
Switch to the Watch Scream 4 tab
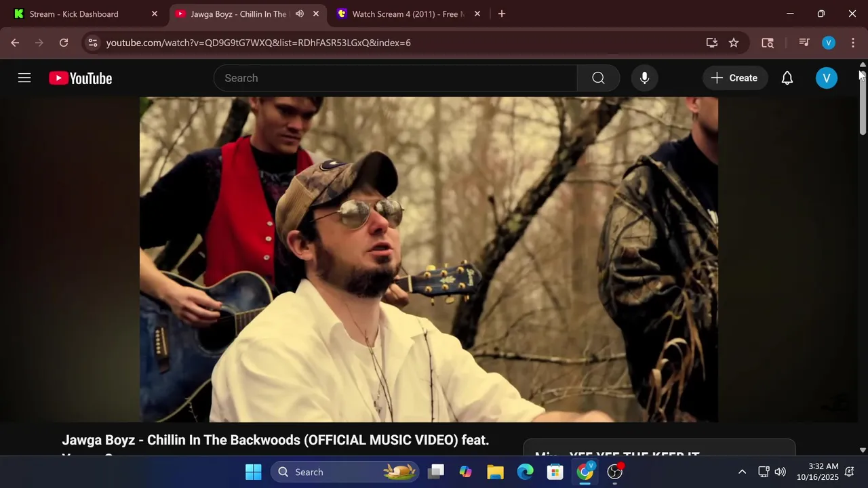407,14
